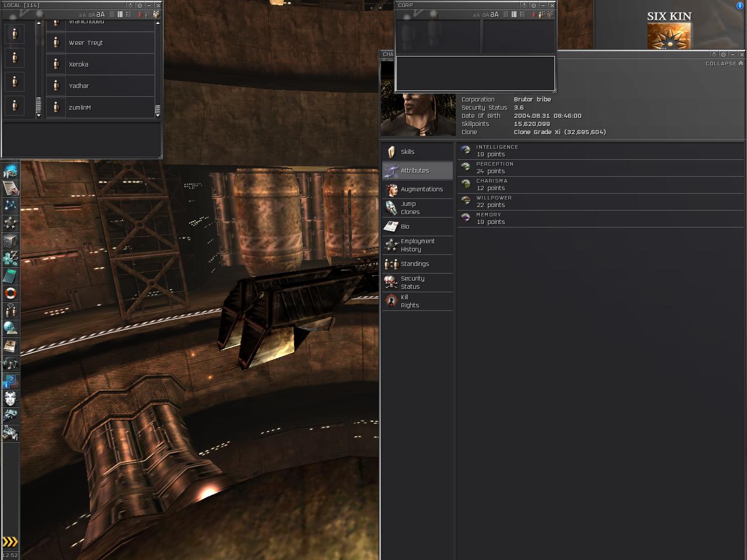Switch to the Skills tab
Viewport: 747px width, 560px height.
pyautogui.click(x=417, y=152)
